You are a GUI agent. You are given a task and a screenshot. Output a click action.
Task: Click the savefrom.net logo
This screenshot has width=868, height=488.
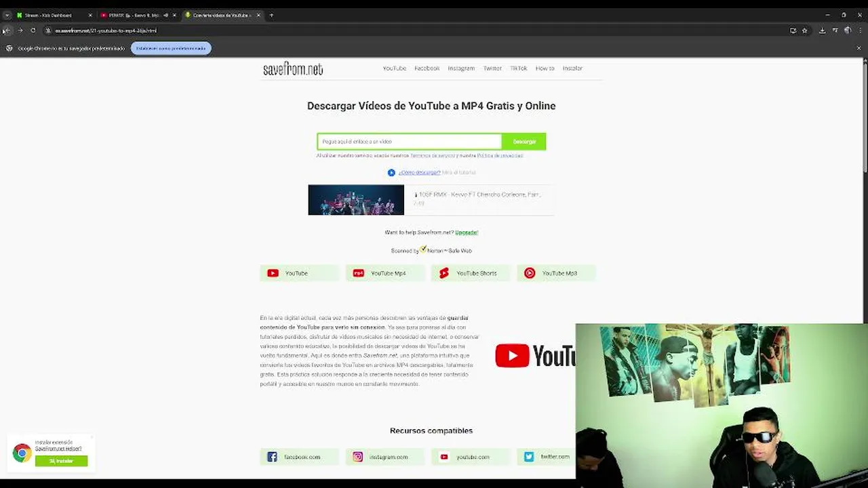coord(293,69)
